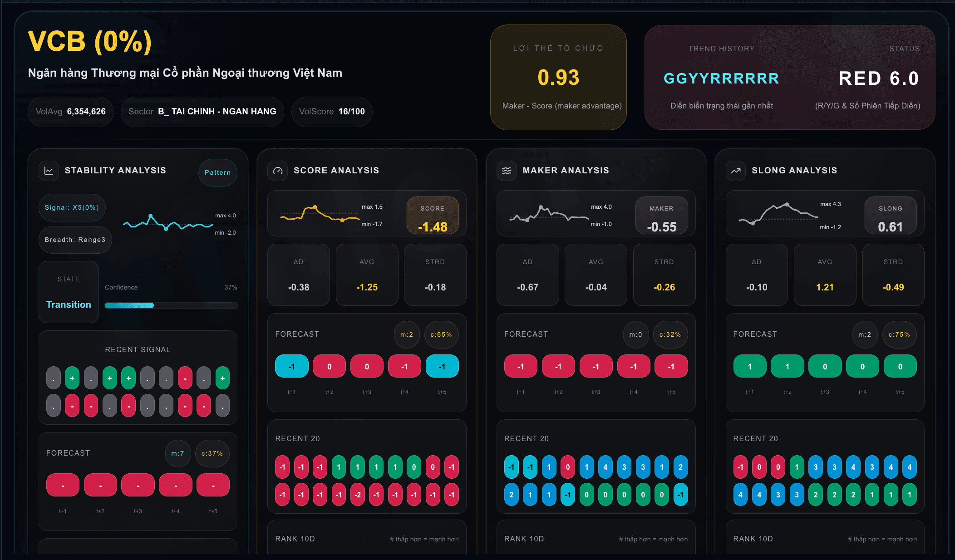
Task: Click the Maker AVG -0.04 tile
Action: point(596,275)
